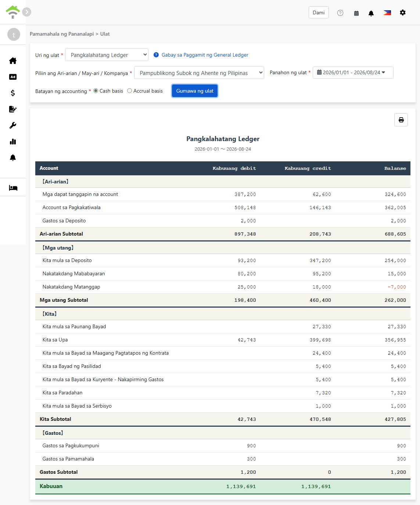
Task: Select Kita mula sa Deposito row
Action: [x=223, y=261]
